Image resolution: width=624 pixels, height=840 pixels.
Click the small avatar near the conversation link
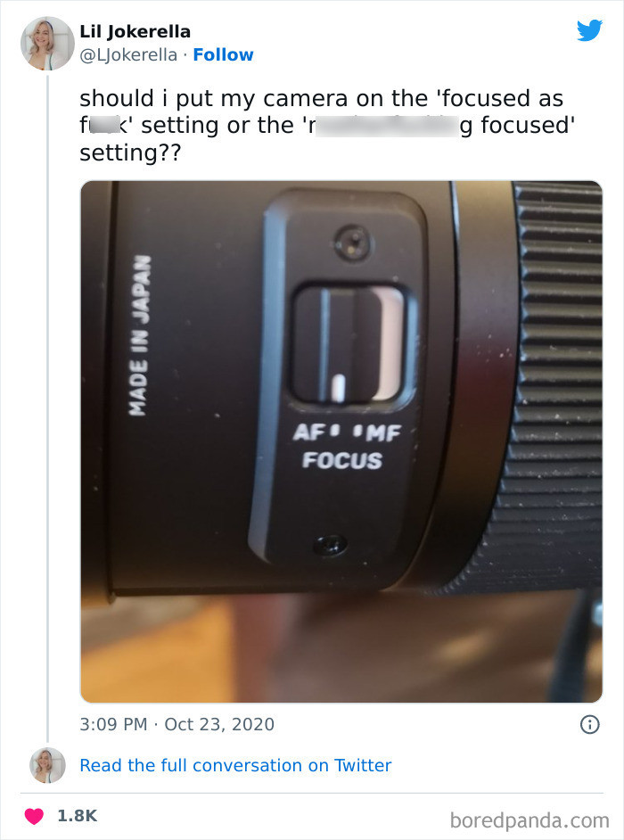click(x=46, y=765)
